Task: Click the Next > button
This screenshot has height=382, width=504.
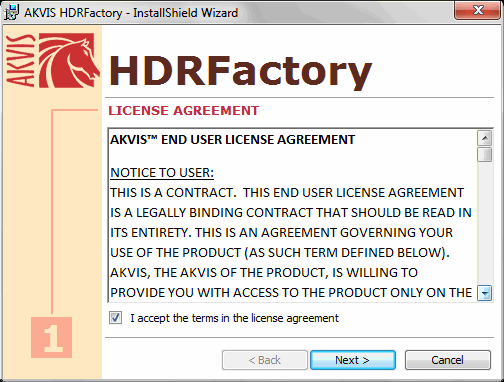Action: (353, 360)
